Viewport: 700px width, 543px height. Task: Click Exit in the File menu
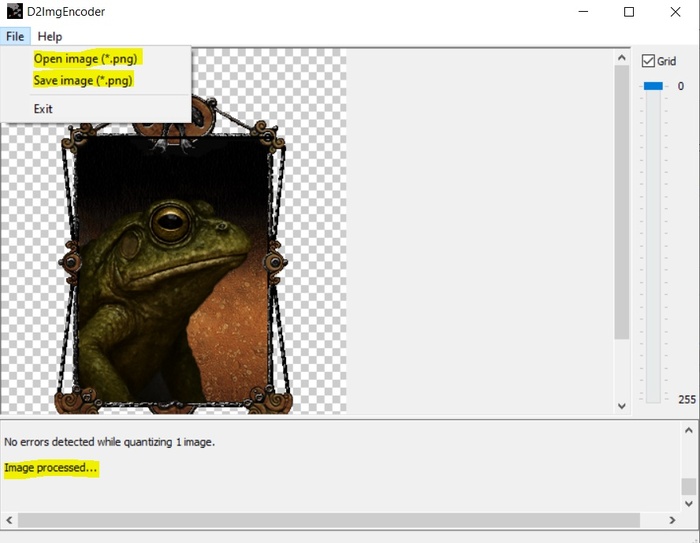43,108
